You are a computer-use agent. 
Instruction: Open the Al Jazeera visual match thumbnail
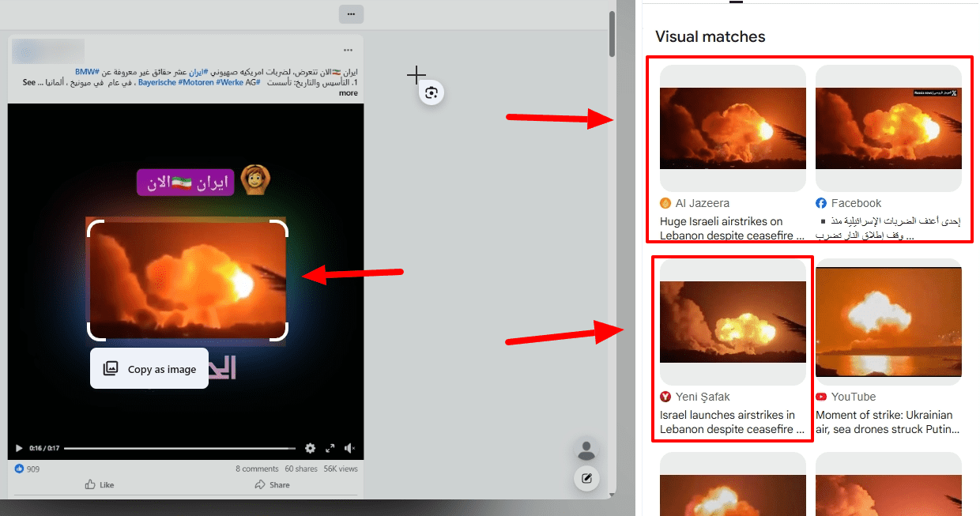733,128
